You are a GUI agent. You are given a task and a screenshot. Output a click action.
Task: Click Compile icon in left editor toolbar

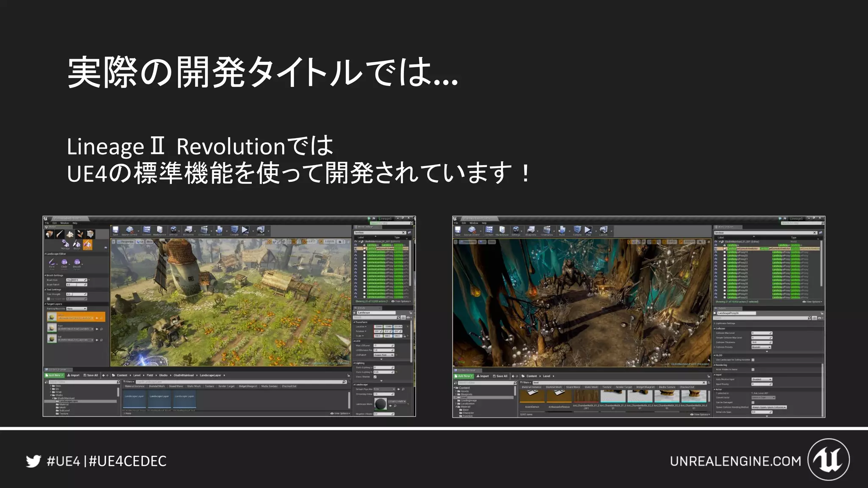point(234,231)
